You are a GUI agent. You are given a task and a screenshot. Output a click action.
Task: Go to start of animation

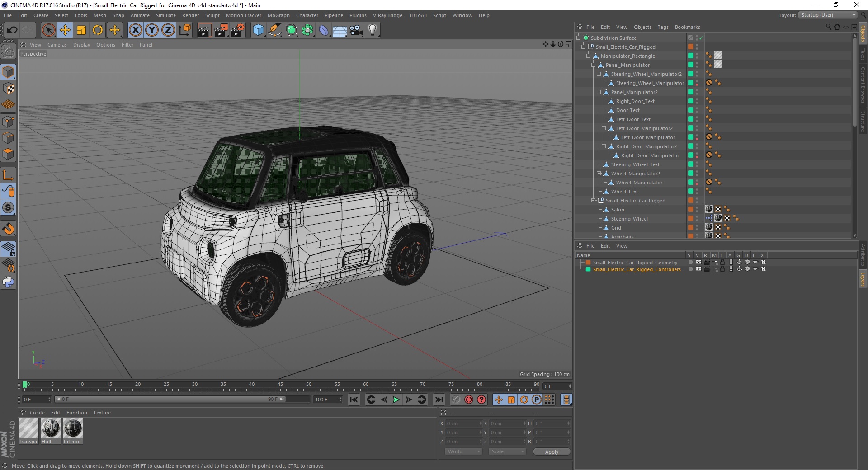pos(354,399)
